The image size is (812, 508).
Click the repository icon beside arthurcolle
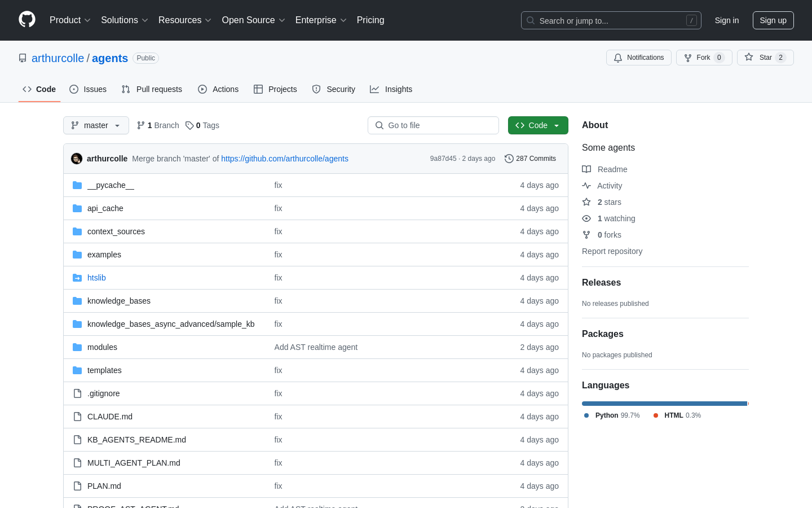pos(23,58)
